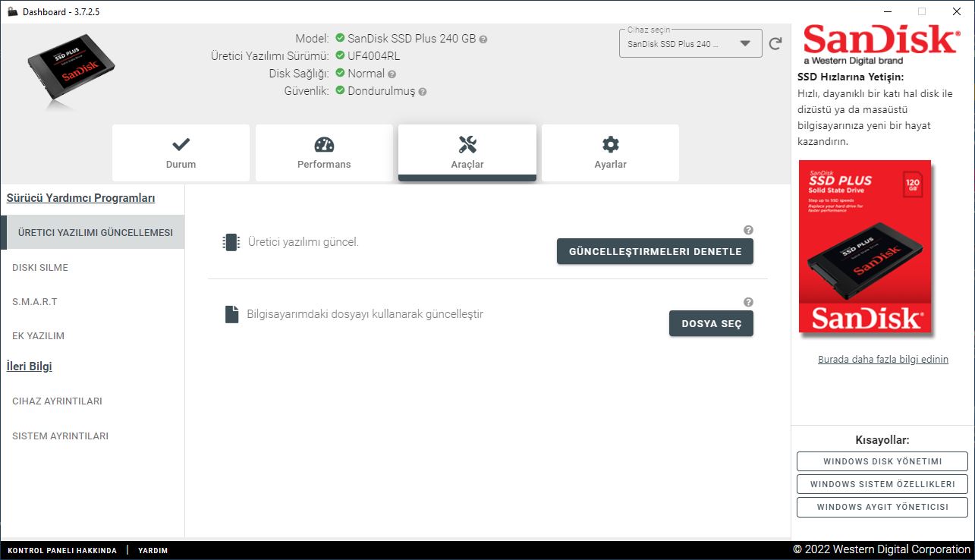This screenshot has width=975, height=560.
Task: Click the file document icon
Action: [232, 314]
